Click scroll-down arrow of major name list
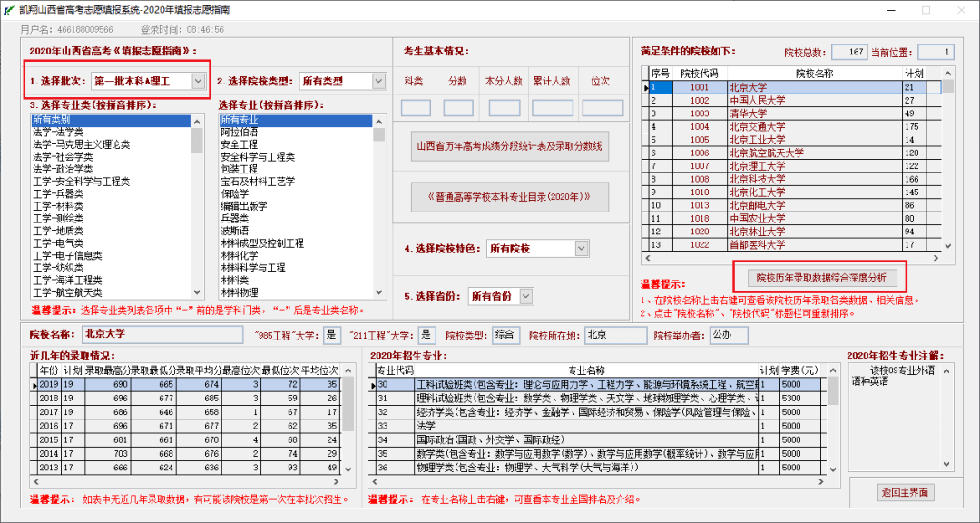 [379, 292]
